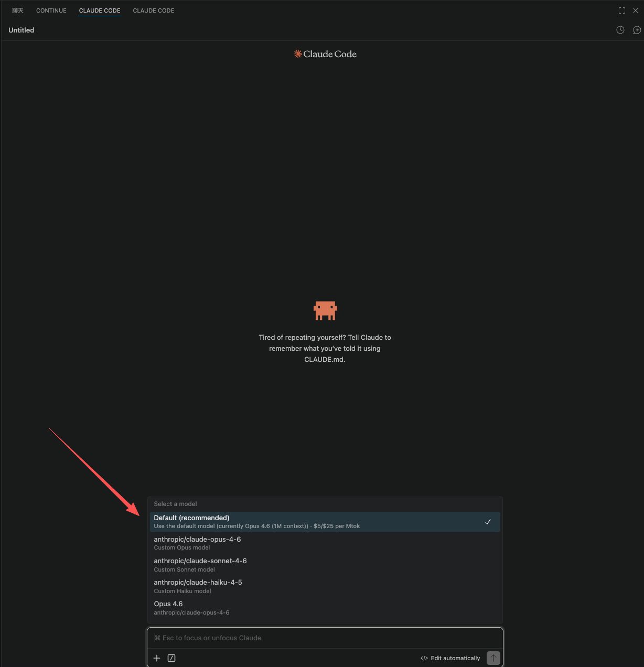Send the message with up-arrow button
The image size is (644, 667).
(x=493, y=658)
